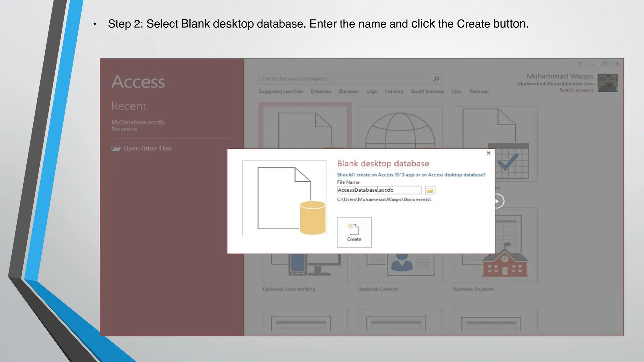Click the search magnifier icon for online templates
The width and height of the screenshot is (644, 362).
pos(436,79)
